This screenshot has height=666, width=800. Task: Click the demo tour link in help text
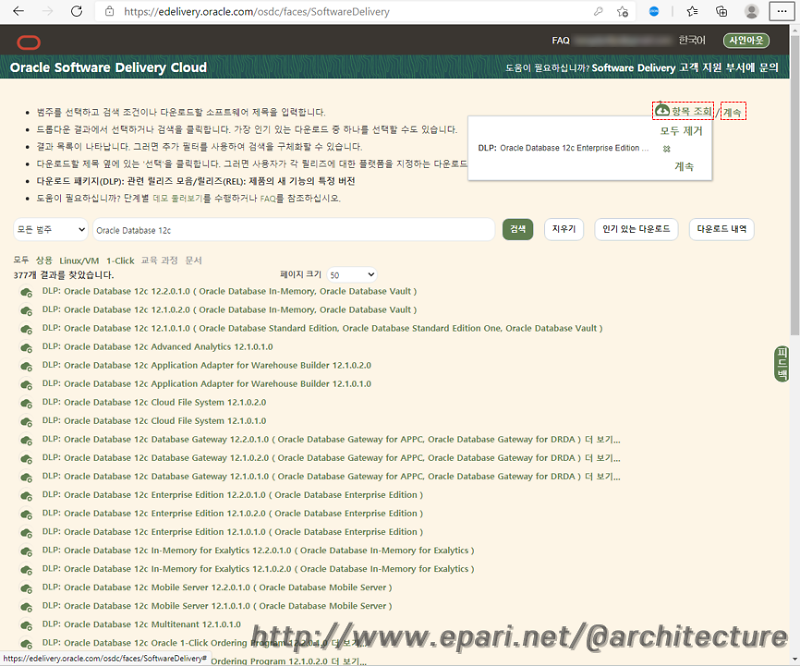point(178,199)
